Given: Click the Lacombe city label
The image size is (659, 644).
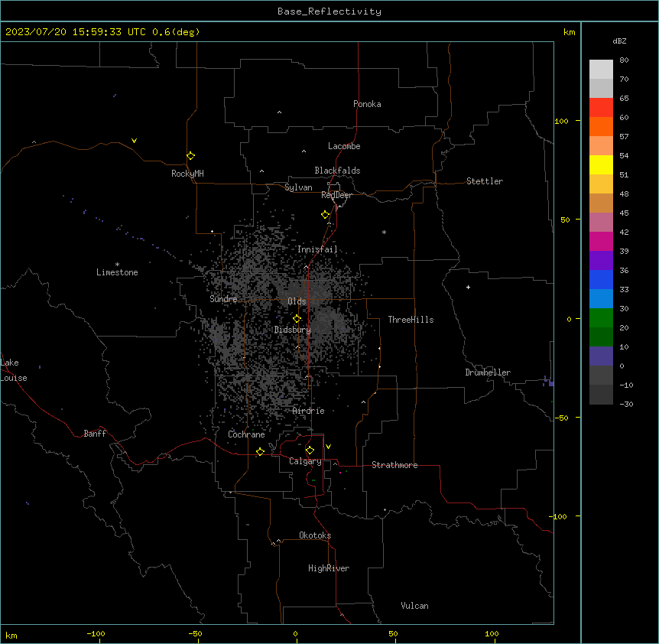Looking at the screenshot, I should click(x=344, y=146).
